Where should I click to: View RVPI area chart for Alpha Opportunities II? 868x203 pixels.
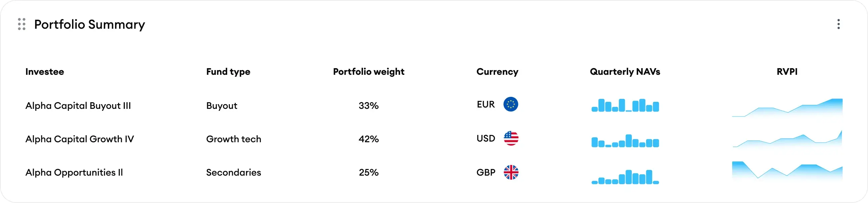[x=787, y=171]
